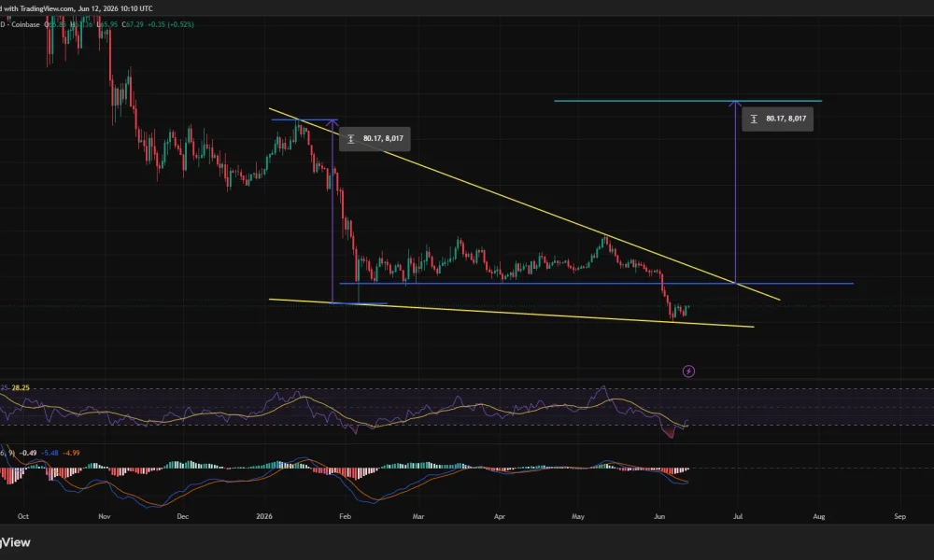Click the "Nov" time axis label
This screenshot has width=934, height=560.
click(105, 516)
